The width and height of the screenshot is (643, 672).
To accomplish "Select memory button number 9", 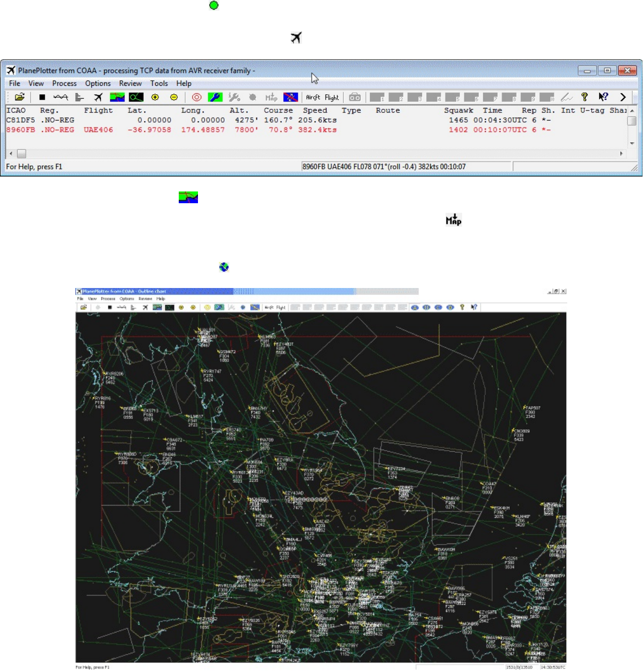I will 528,97.
